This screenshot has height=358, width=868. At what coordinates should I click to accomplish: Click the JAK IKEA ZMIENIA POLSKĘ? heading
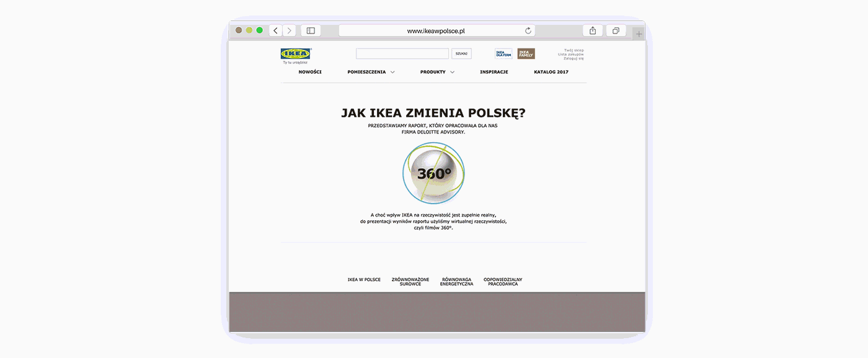tap(433, 113)
